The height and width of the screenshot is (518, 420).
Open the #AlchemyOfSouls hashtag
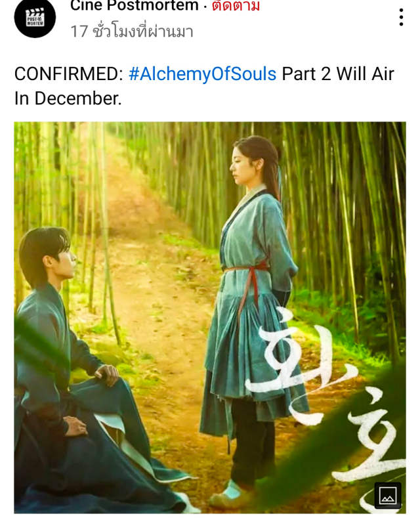pyautogui.click(x=202, y=74)
